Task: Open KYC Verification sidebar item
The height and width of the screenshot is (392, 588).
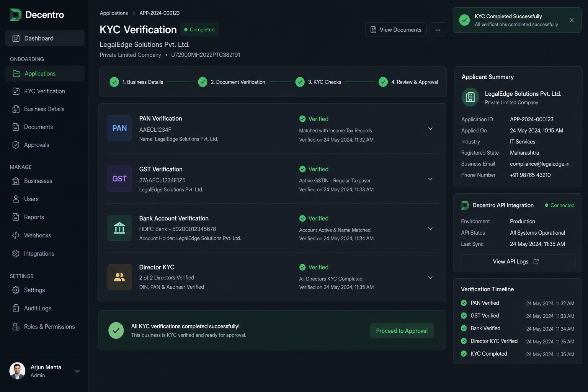Action: 45,91
